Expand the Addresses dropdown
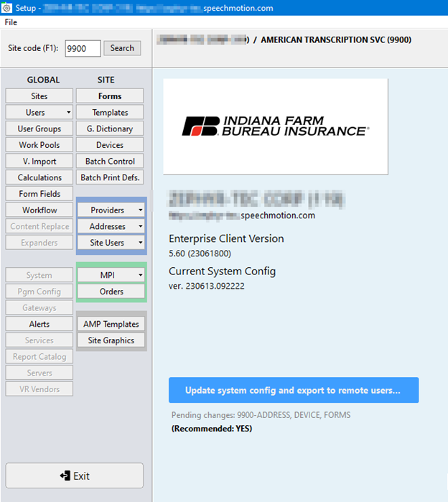This screenshot has width=448, height=502. (x=139, y=227)
